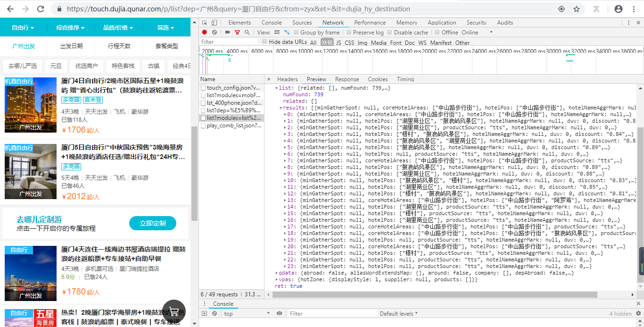644x327 pixels.
Task: Switch to the Response tab
Action: point(347,79)
